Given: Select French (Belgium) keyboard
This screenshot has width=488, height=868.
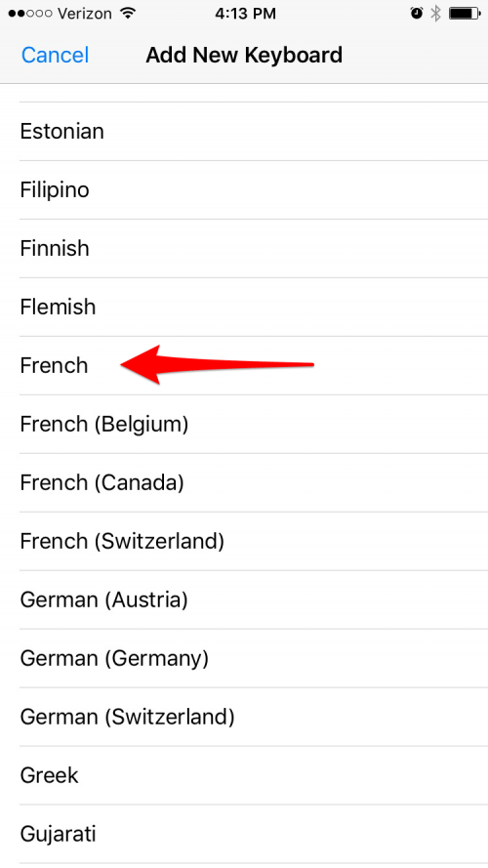Looking at the screenshot, I should pos(244,425).
